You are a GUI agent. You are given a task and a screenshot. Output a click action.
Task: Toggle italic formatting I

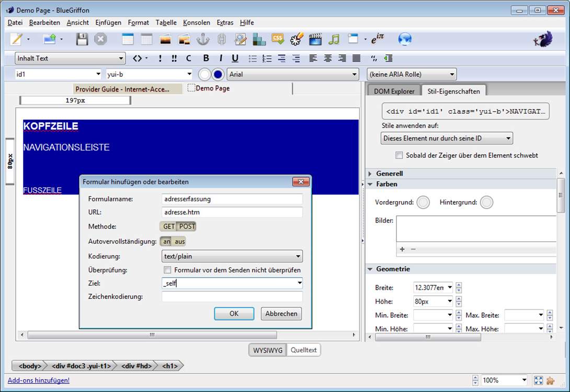[x=221, y=58]
